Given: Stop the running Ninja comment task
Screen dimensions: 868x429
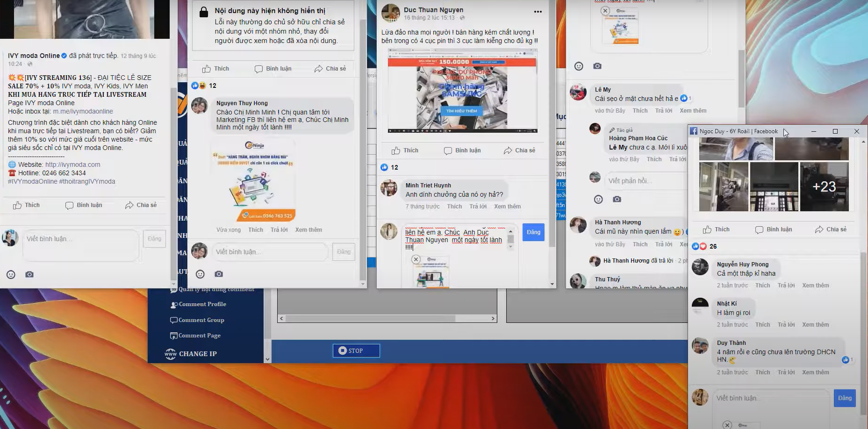Looking at the screenshot, I should pos(356,350).
